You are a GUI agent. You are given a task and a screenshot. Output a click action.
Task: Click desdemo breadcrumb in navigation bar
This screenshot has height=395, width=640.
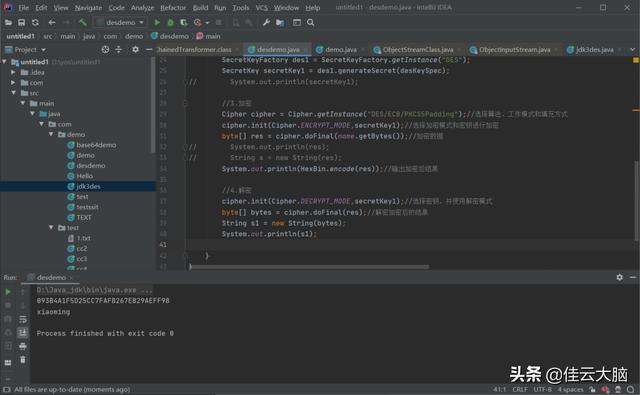(170, 36)
